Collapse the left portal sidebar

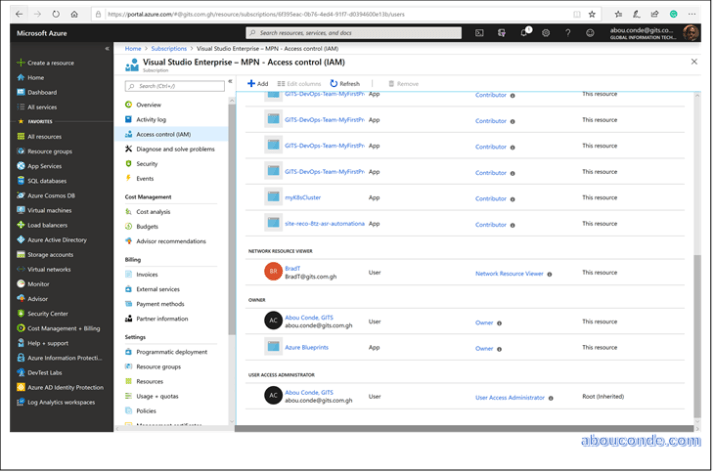[x=107, y=48]
